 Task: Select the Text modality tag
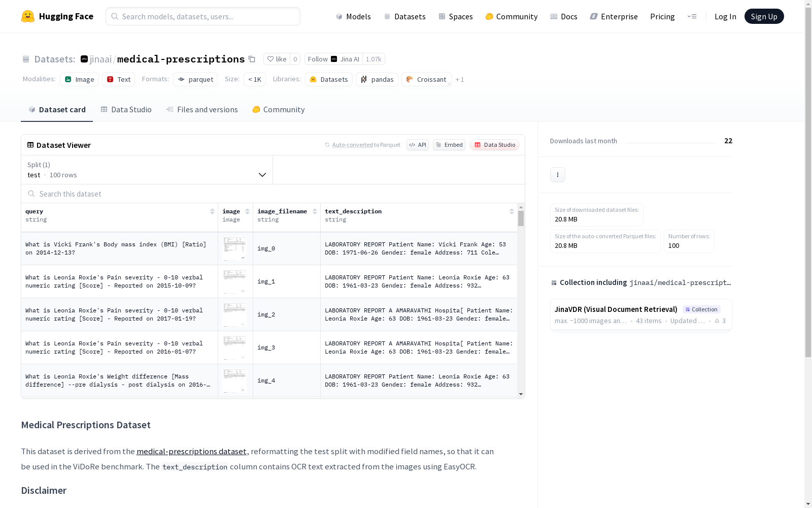click(x=119, y=79)
